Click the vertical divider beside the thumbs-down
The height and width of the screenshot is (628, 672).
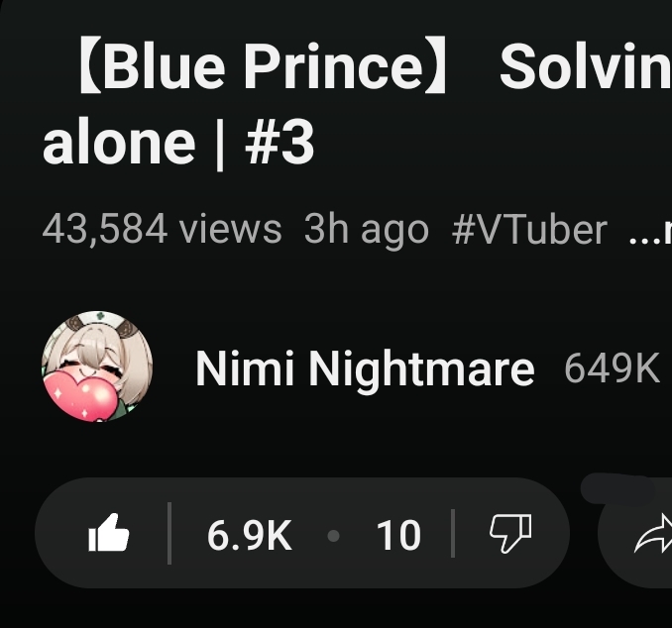coord(453,533)
